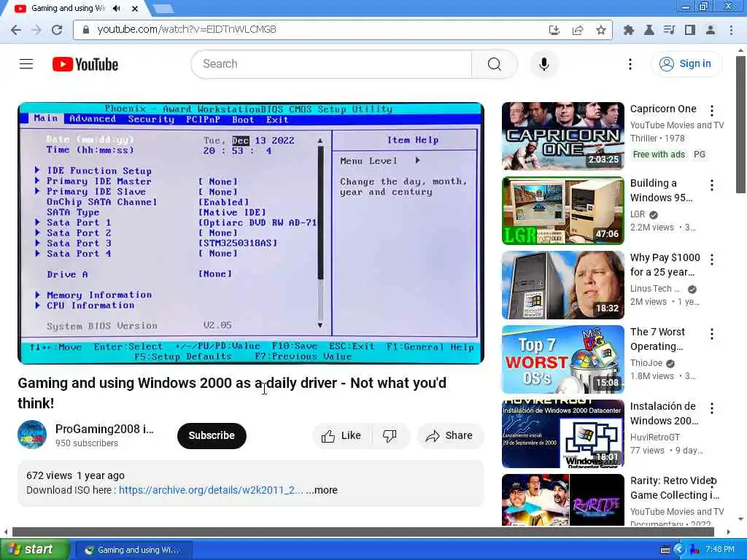This screenshot has width=747, height=560.
Task: Open the Chrome three-dot menu
Action: point(731,30)
